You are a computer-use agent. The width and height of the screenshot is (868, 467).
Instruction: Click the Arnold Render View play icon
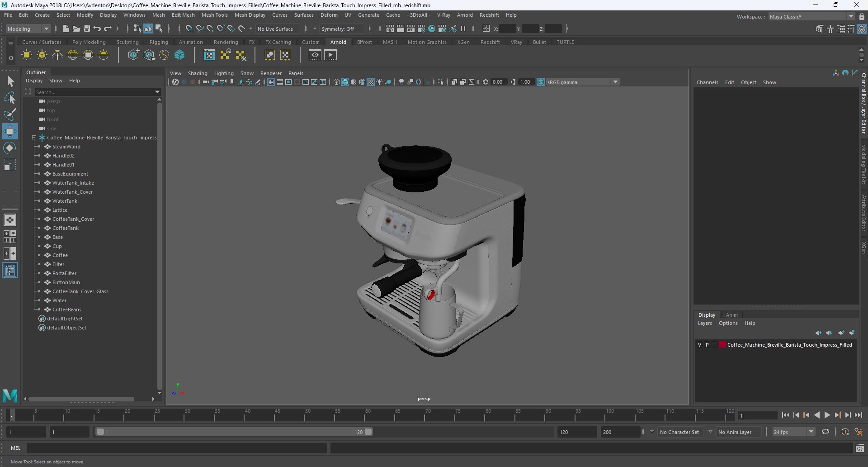point(330,55)
